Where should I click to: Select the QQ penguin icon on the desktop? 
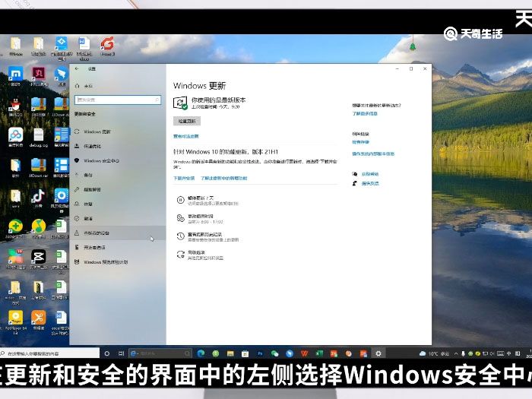[14, 107]
